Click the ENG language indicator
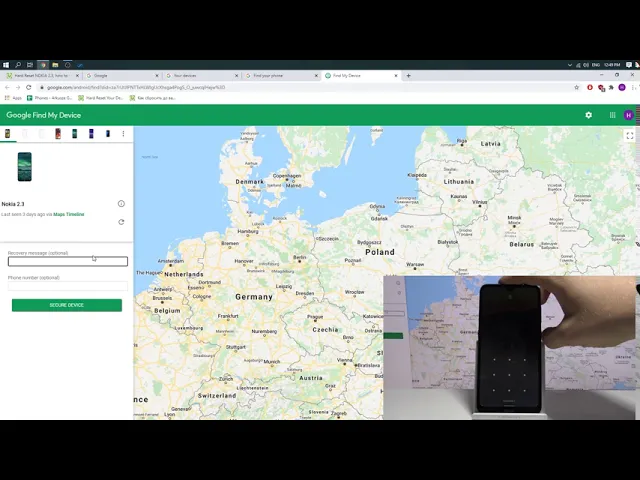The image size is (640, 480). (596, 65)
